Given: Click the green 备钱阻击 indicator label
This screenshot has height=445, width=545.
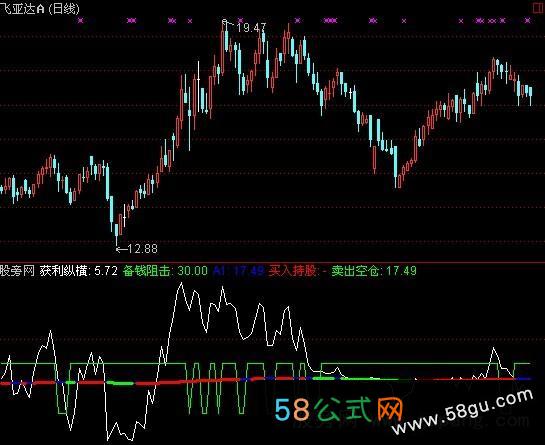Looking at the screenshot, I should tap(146, 270).
